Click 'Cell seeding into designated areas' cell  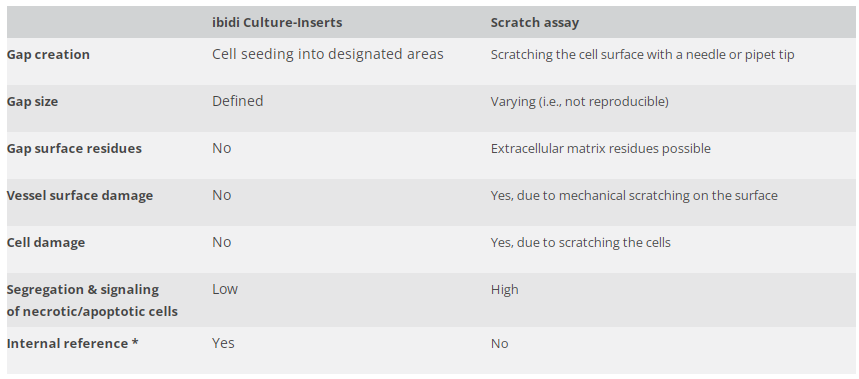tap(328, 54)
